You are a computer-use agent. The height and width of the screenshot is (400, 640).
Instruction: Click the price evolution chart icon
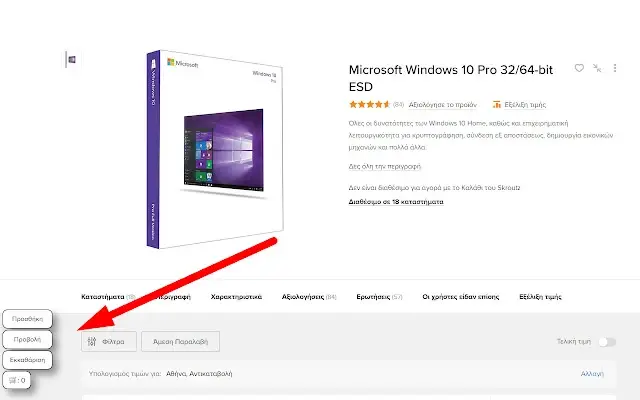497,104
